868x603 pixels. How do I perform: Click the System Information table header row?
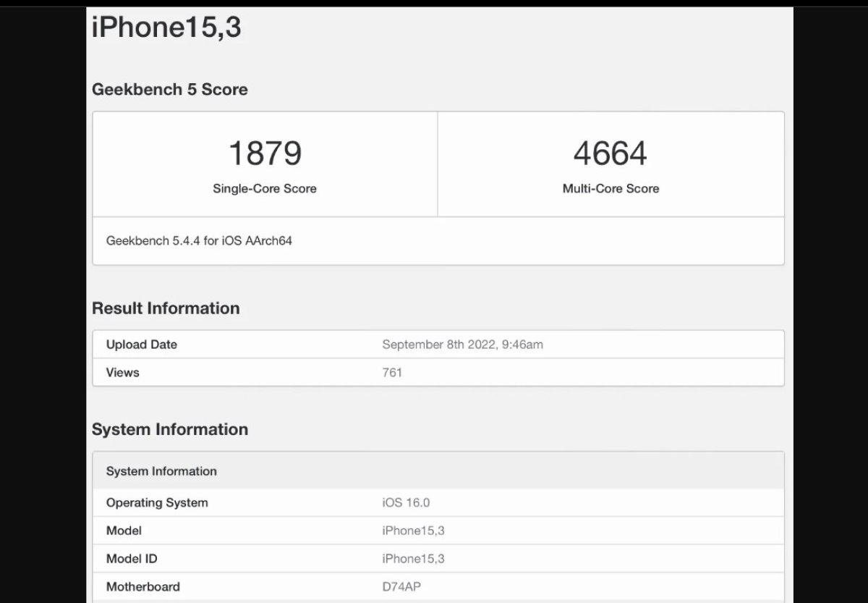pyautogui.click(x=438, y=471)
